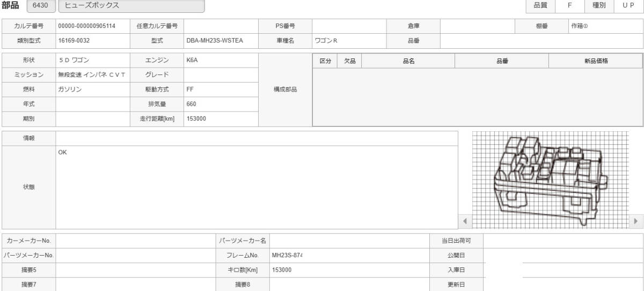Image resolution: width=644 pixels, height=291 pixels.
Task: Select the 種別 value UP
Action: 628,5
